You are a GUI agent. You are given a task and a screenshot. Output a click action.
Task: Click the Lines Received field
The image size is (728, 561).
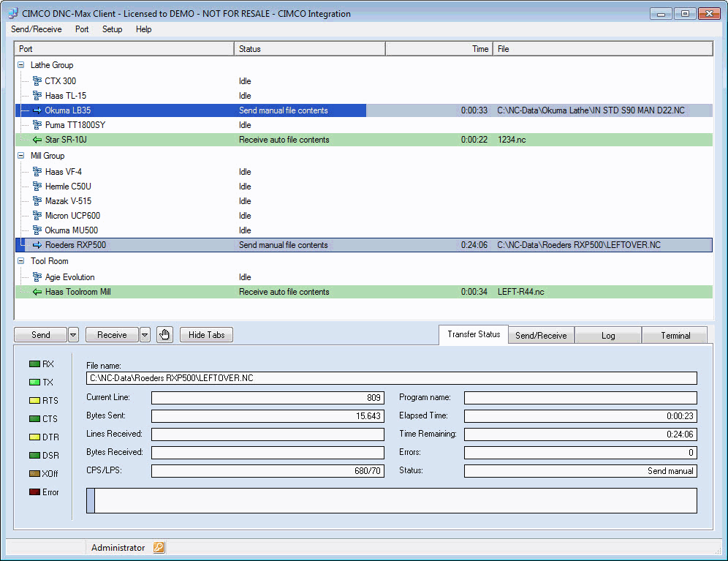268,434
